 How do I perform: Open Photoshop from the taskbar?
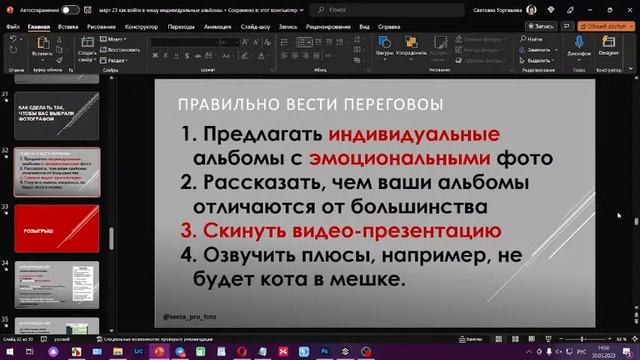(324, 351)
